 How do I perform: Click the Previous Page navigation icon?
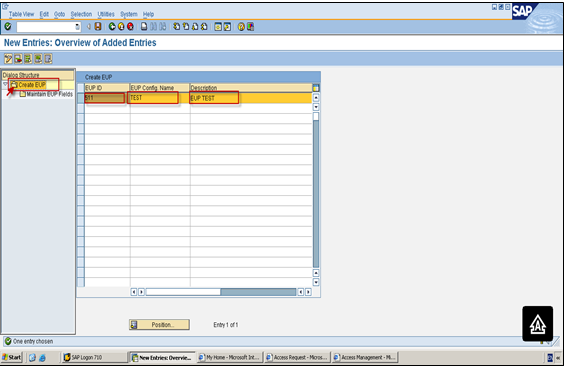pyautogui.click(x=186, y=26)
